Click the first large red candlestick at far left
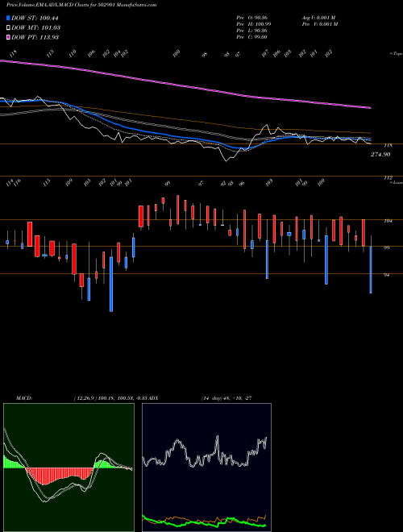This screenshot has width=403, height=532. tap(30, 234)
